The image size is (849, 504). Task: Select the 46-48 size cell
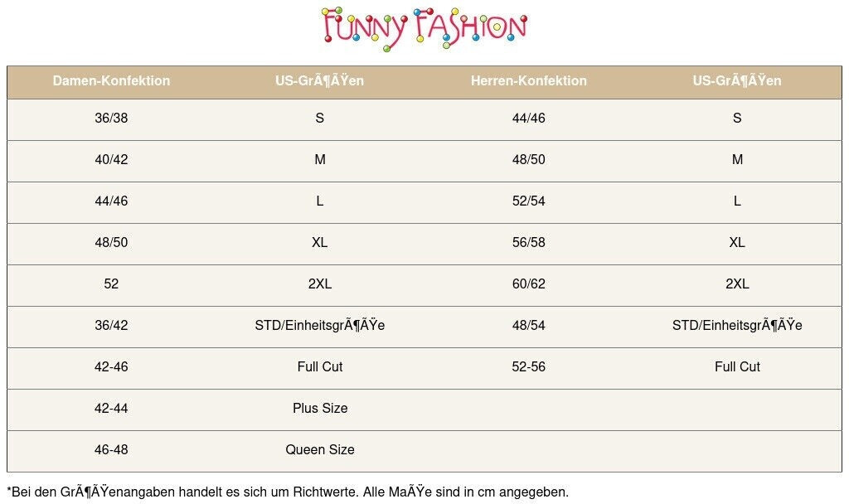click(111, 450)
